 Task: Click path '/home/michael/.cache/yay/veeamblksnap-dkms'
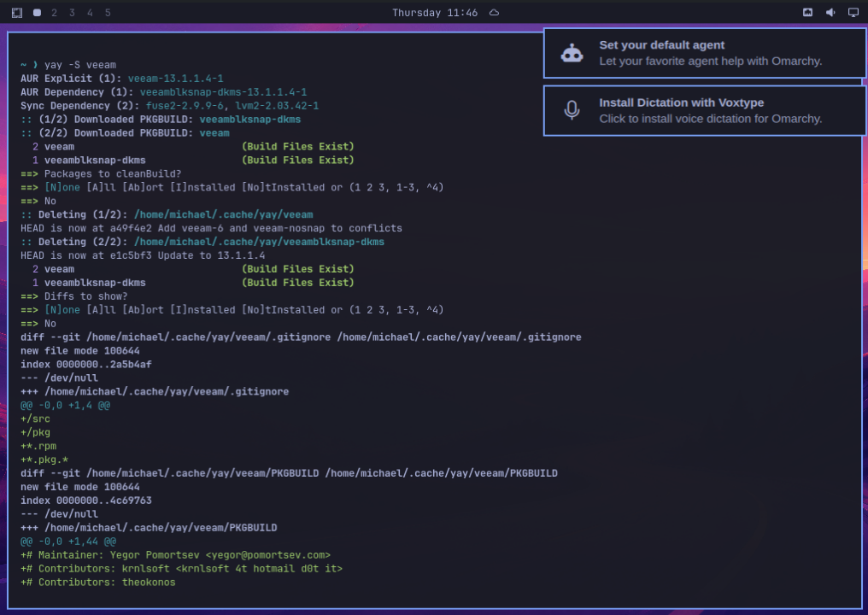point(259,242)
